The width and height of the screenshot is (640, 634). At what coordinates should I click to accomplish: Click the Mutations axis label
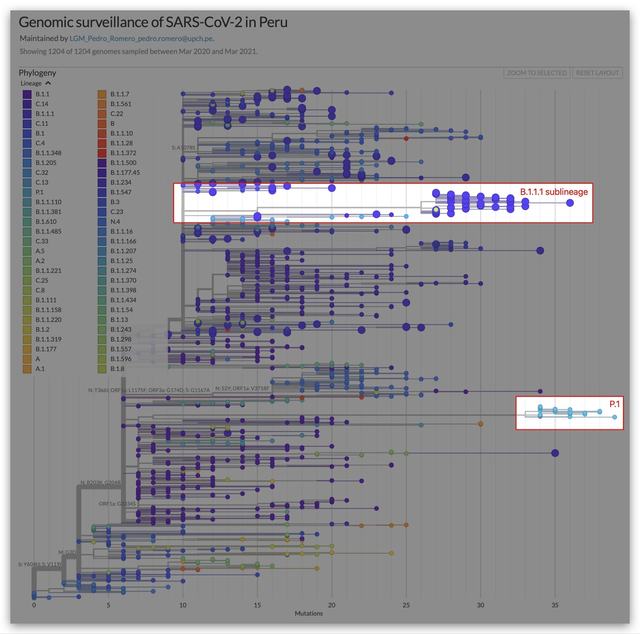click(x=309, y=613)
